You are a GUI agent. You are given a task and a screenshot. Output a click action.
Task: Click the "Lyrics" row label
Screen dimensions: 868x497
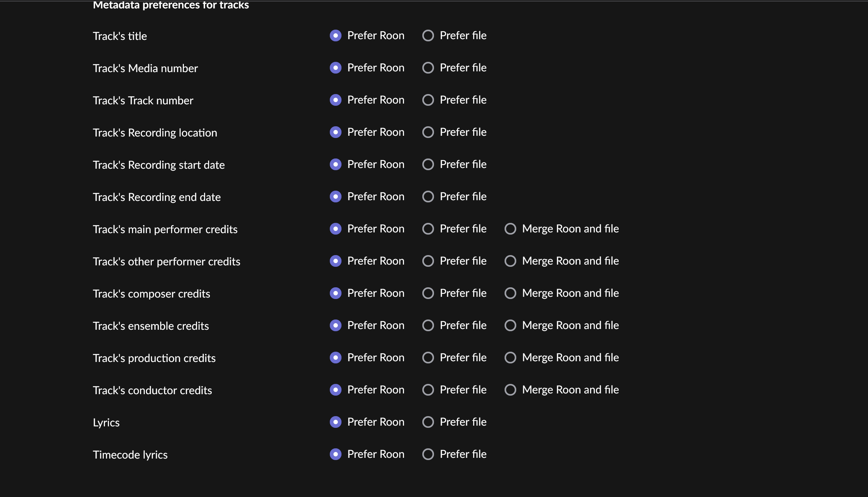(x=106, y=423)
